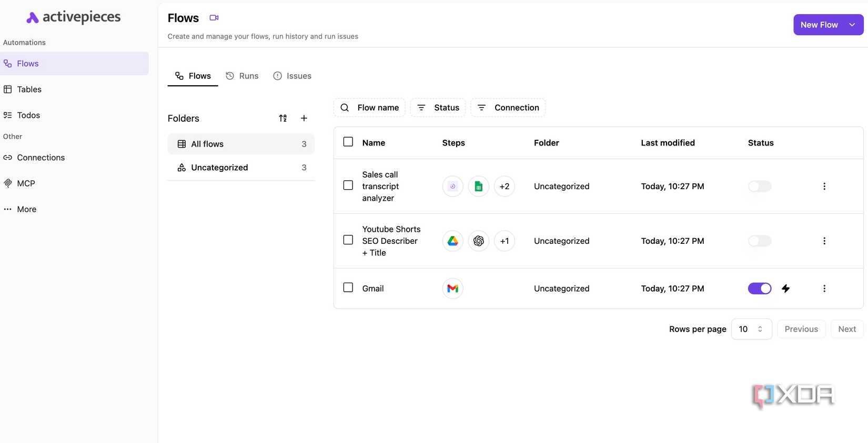The width and height of the screenshot is (868, 443).
Task: Enable the Youtube Shorts SEO Describer flow
Action: [760, 241]
